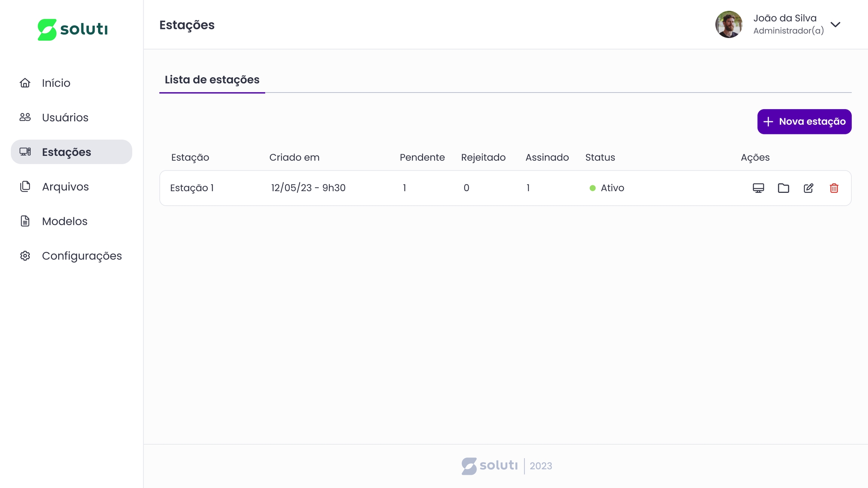The height and width of the screenshot is (488, 868).
Task: Select the Estações sidebar item
Action: 66,152
